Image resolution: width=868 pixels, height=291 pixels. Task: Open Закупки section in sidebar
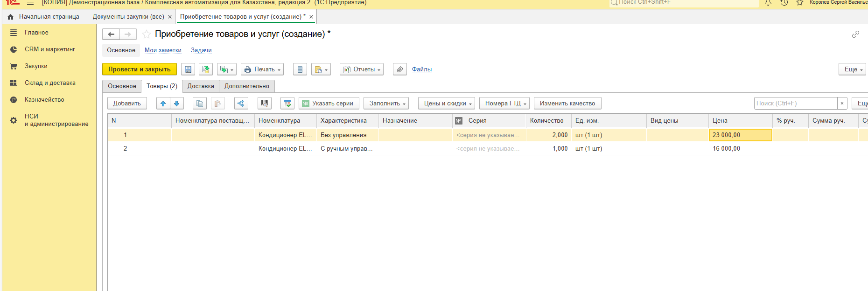(36, 66)
